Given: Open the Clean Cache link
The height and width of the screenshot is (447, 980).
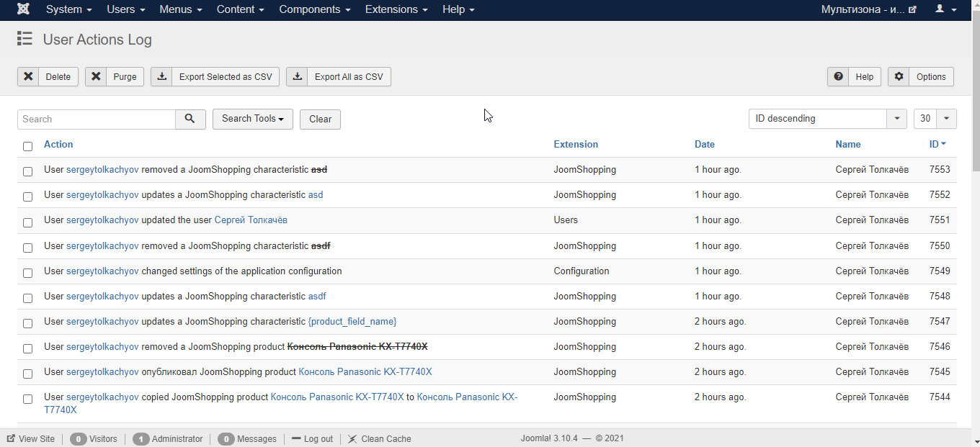Looking at the screenshot, I should (x=380, y=438).
